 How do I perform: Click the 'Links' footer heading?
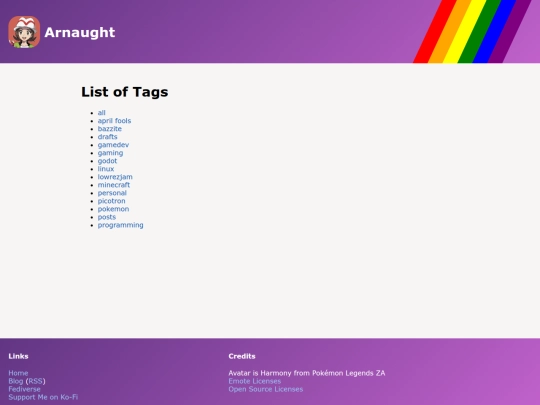point(18,356)
